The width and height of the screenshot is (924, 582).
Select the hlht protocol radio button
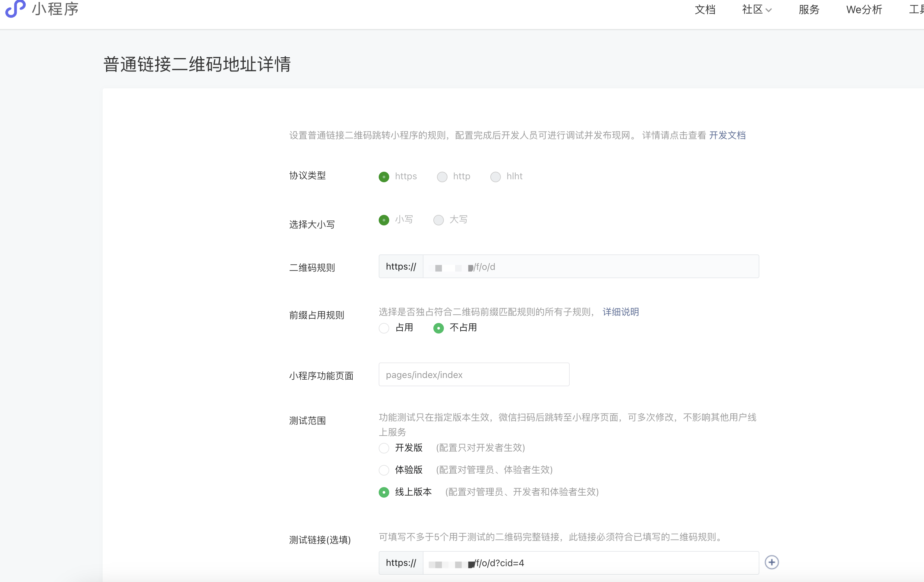[x=495, y=177]
